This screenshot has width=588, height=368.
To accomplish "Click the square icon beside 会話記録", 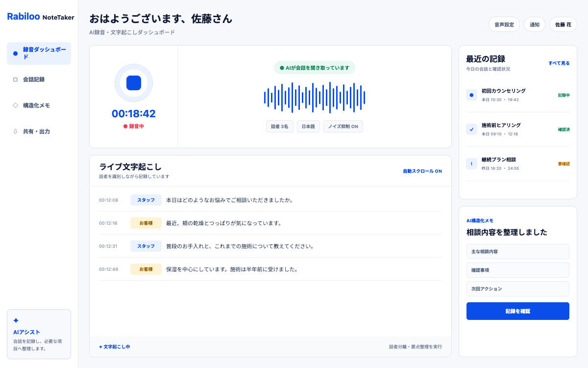I will point(15,79).
